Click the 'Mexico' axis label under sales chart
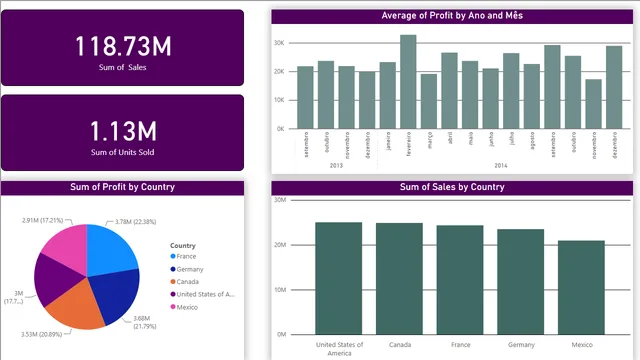Image resolution: width=640 pixels, height=360 pixels. coord(582,345)
